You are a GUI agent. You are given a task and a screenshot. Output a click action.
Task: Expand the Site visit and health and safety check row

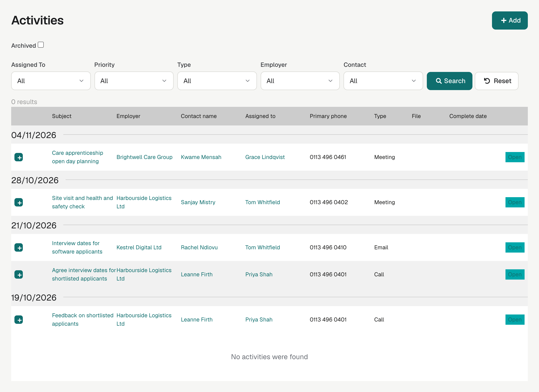(19, 202)
